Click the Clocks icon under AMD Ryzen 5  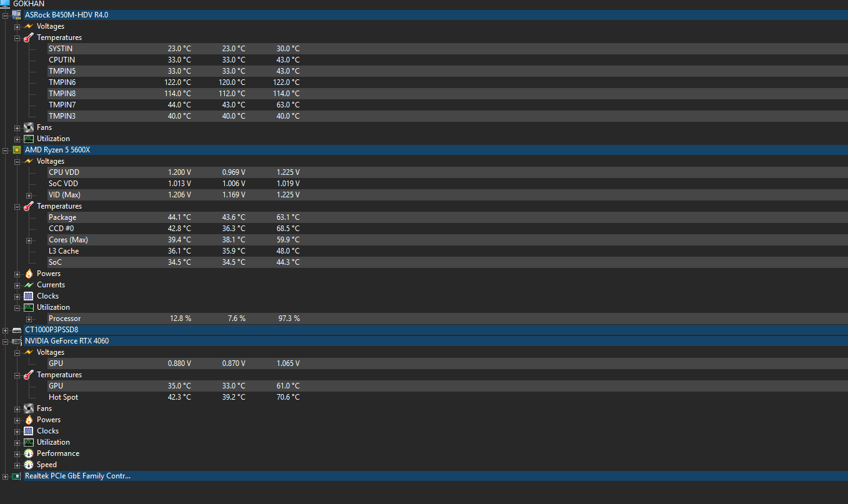[29, 296]
